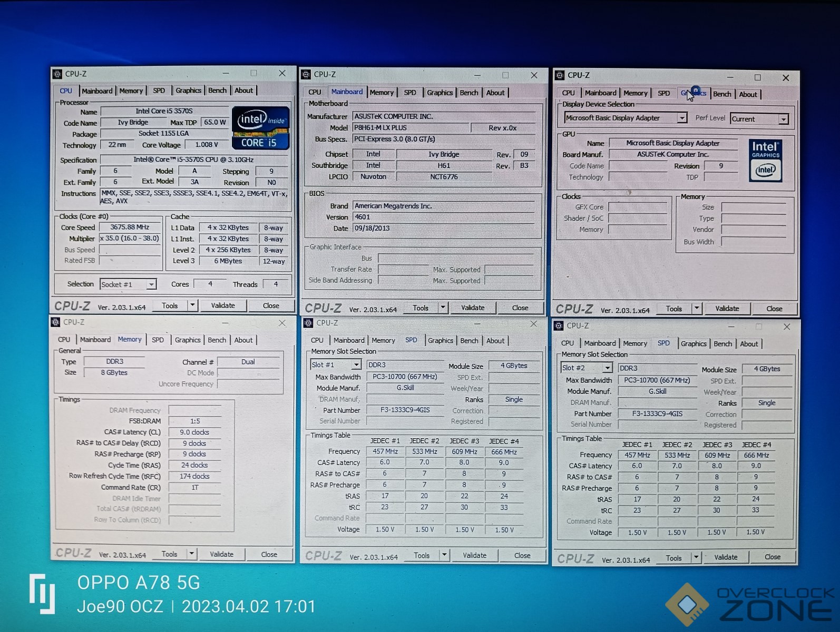Click the bottom Close button in the Memory window

269,554
